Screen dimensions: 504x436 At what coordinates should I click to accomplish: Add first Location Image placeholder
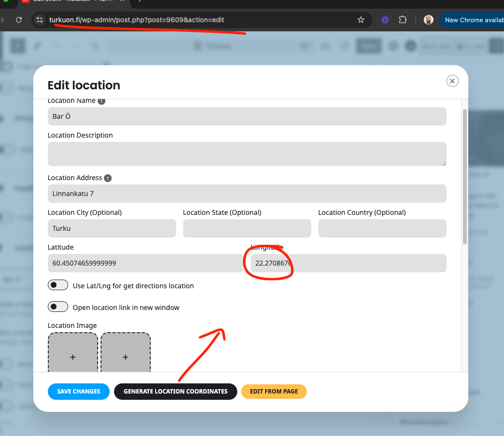point(73,352)
